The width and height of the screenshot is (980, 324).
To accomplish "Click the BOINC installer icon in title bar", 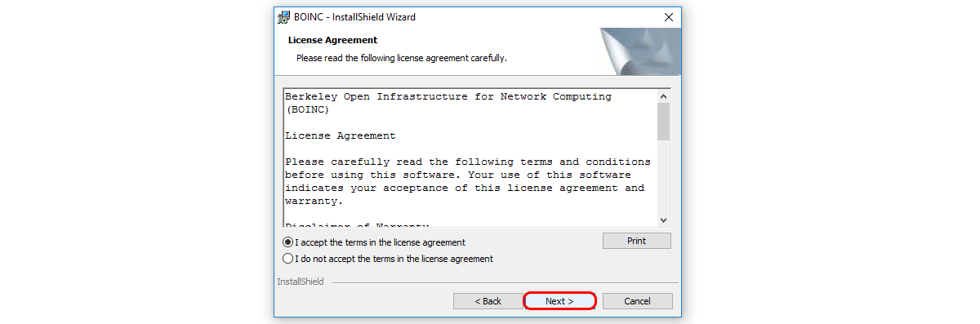I will pos(284,16).
